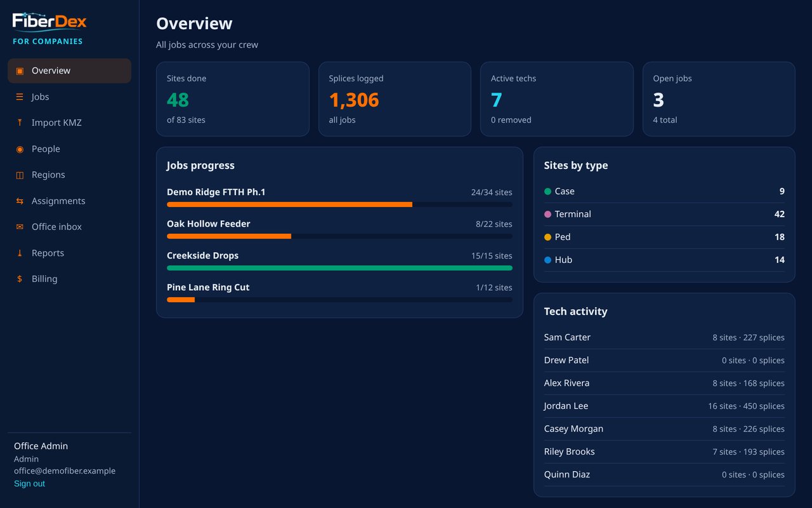Click the Assignments swap icon
812x508 pixels.
pyautogui.click(x=20, y=201)
